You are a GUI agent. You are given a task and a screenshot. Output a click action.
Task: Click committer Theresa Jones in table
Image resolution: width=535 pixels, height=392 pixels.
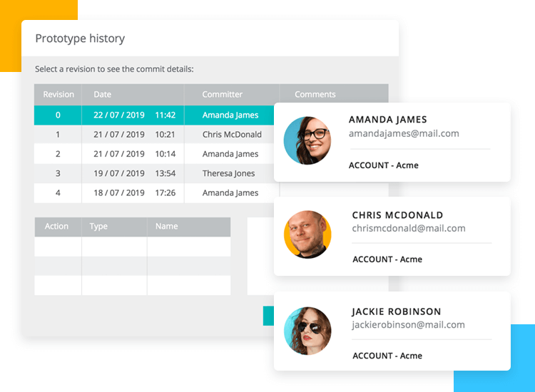click(x=228, y=173)
